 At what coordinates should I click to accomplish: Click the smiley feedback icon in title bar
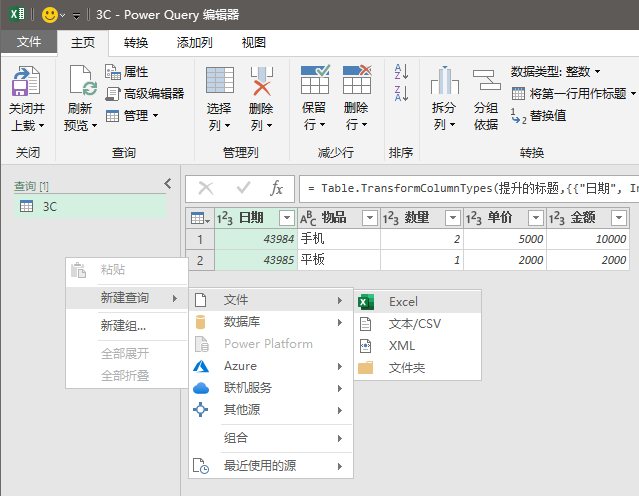tap(50, 15)
